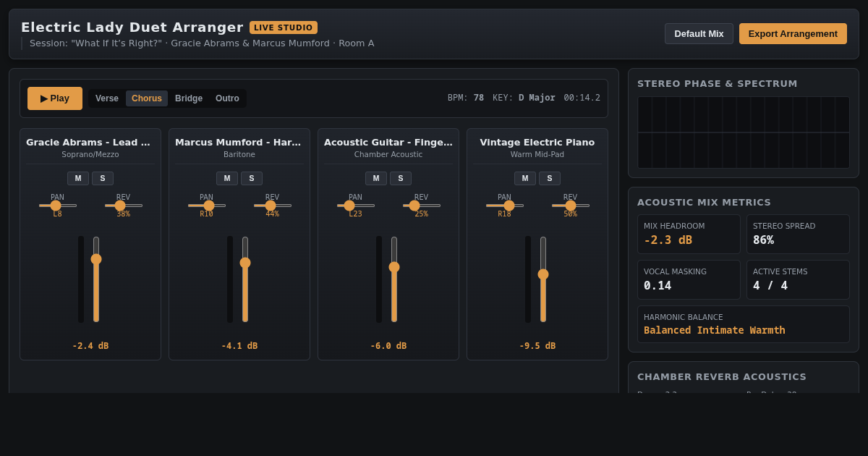The width and height of the screenshot is (868, 456).
Task: Click the -2.4 dB level readout
Action: [x=90, y=346]
